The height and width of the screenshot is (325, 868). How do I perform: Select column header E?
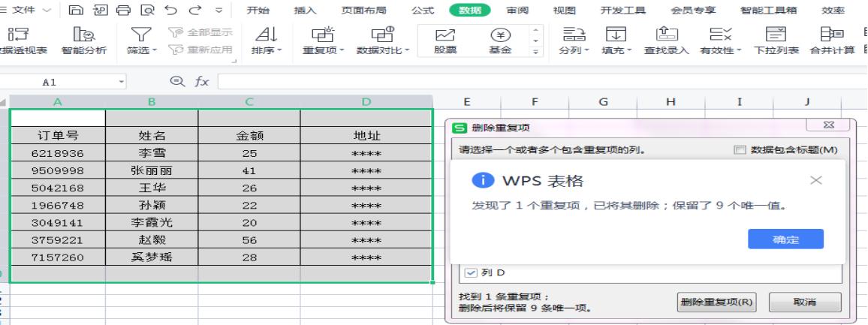(467, 102)
